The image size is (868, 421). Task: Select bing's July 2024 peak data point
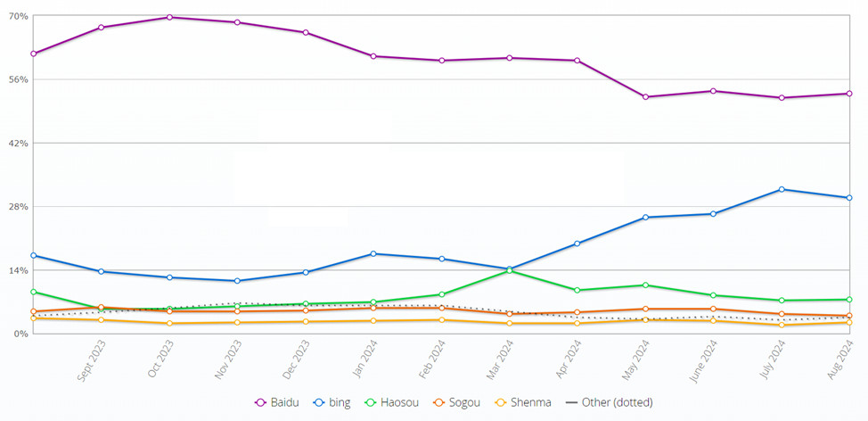[x=782, y=189]
